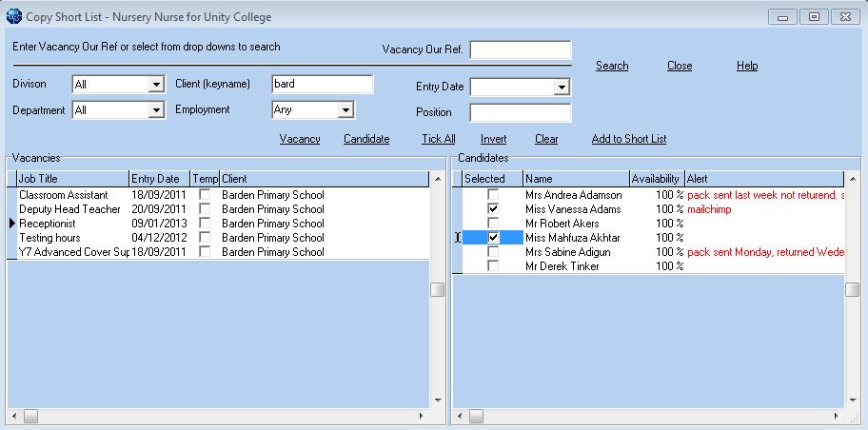This screenshot has width=868, height=430.
Task: Click scroll-down arrow in Candidates list
Action: [x=853, y=401]
